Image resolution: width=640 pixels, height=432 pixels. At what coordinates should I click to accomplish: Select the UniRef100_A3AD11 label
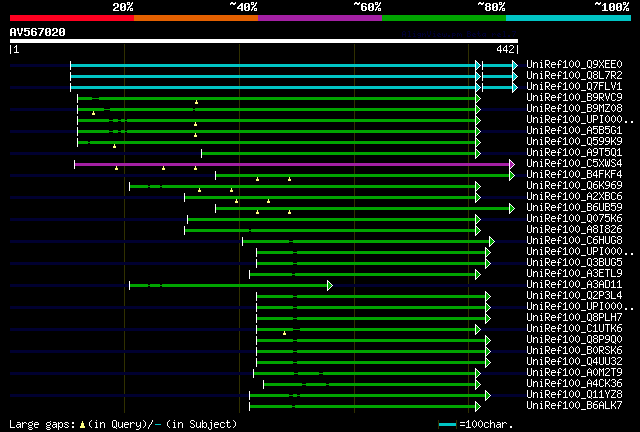pos(574,285)
